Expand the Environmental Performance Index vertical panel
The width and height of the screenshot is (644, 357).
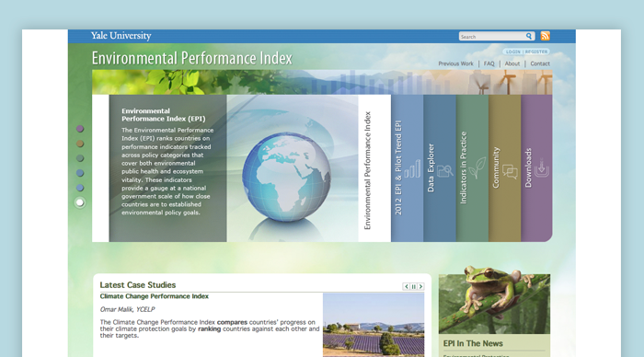[x=374, y=168]
